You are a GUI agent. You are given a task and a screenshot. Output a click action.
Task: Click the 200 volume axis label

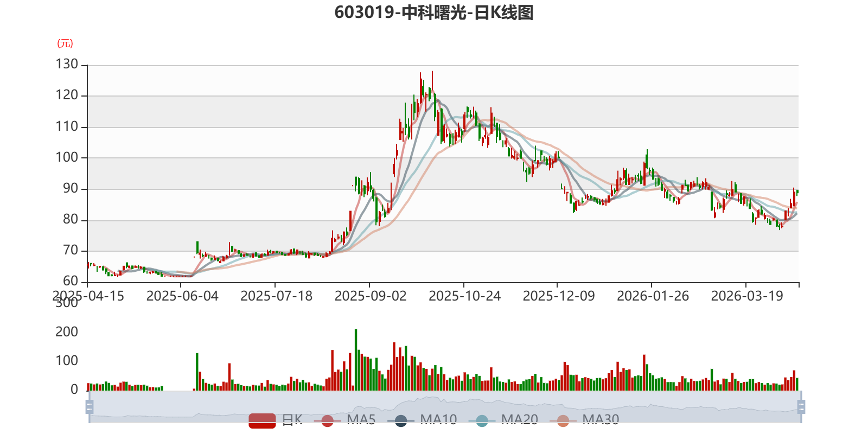coord(67,332)
